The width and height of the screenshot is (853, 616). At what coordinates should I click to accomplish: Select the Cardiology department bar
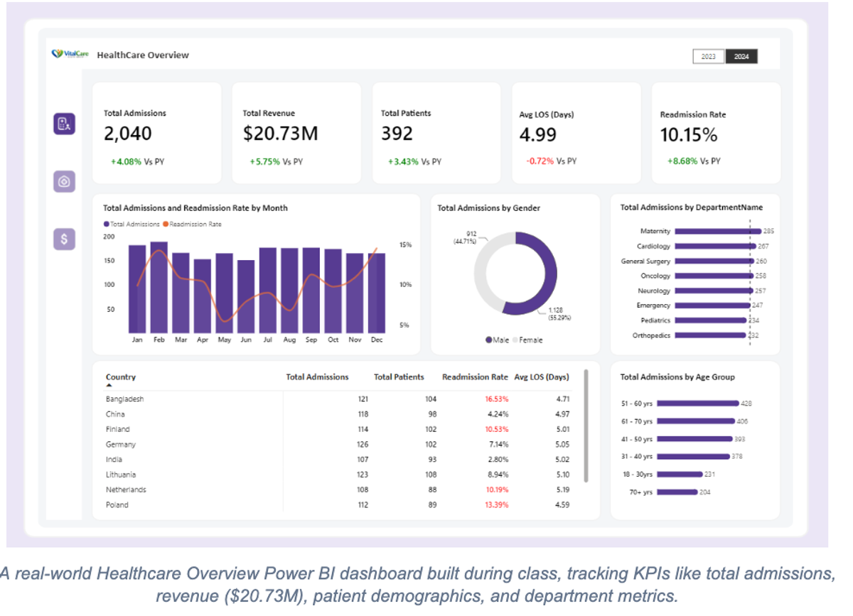(x=715, y=246)
